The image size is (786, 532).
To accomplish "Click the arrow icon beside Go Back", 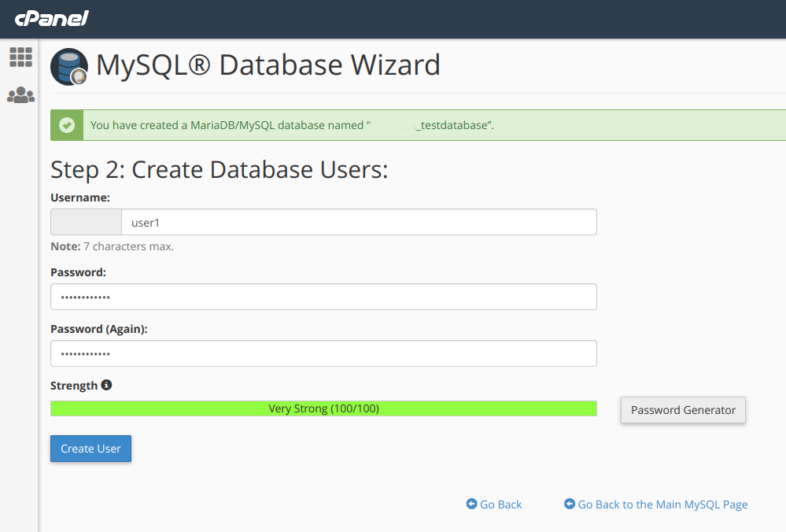I will pyautogui.click(x=473, y=504).
